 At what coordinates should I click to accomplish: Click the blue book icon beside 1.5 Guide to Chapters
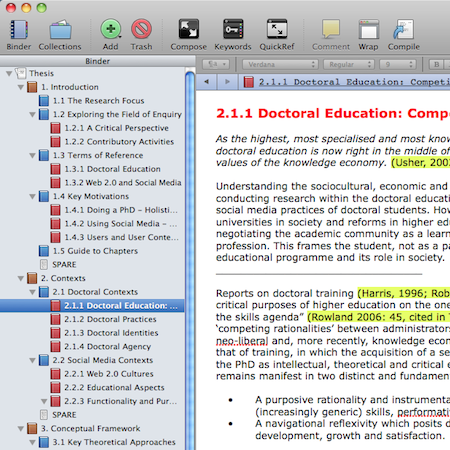pyautogui.click(x=44, y=251)
